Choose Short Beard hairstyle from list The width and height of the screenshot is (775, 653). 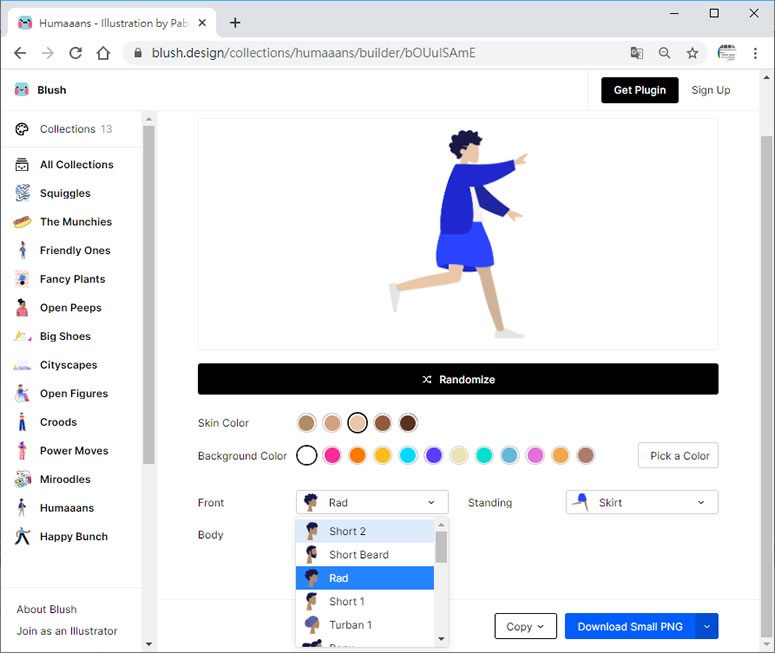coord(365,555)
